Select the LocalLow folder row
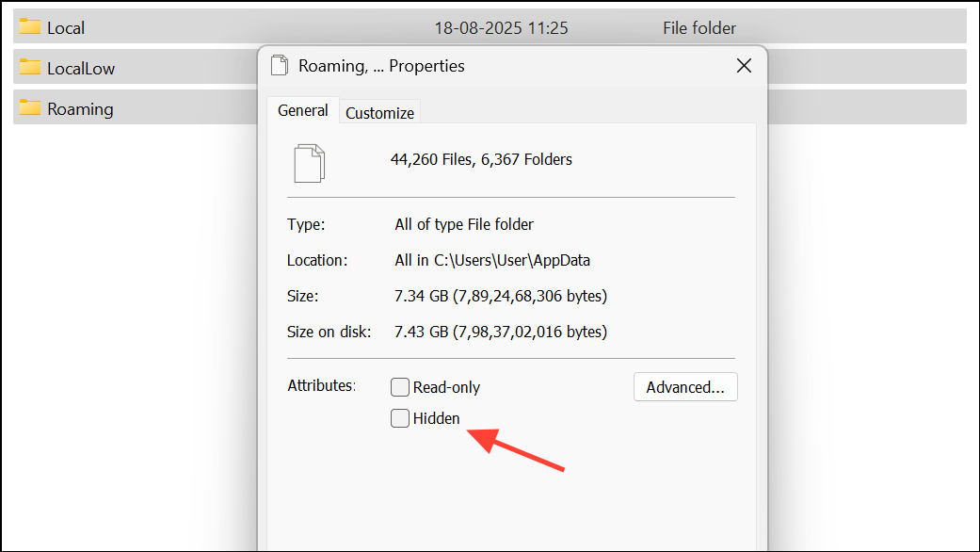980x552 pixels. coord(141,67)
